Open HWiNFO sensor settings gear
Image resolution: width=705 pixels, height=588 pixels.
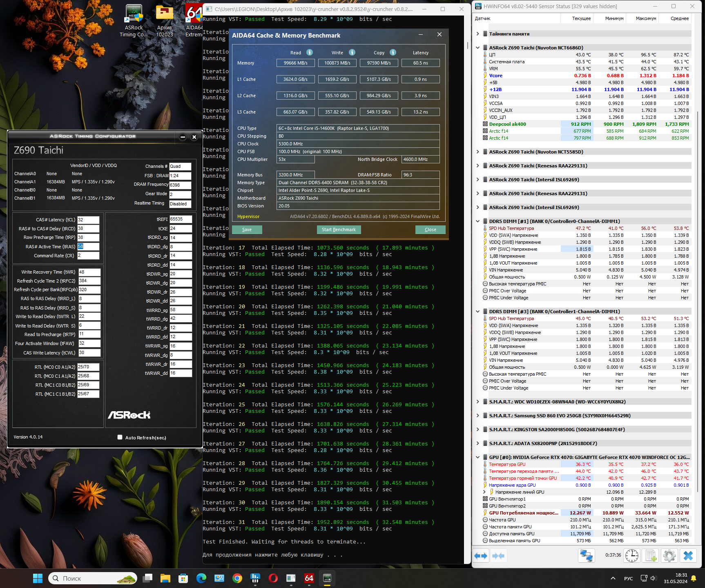pos(669,556)
